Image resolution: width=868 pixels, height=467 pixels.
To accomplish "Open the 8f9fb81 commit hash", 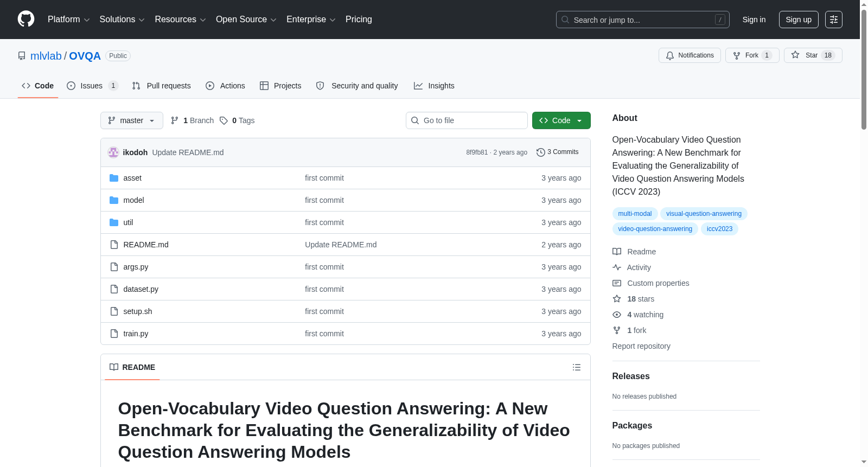I will click(477, 152).
